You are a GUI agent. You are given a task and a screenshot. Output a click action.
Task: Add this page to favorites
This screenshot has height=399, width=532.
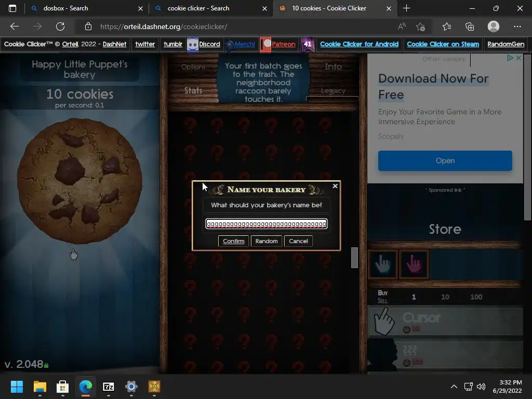click(421, 26)
